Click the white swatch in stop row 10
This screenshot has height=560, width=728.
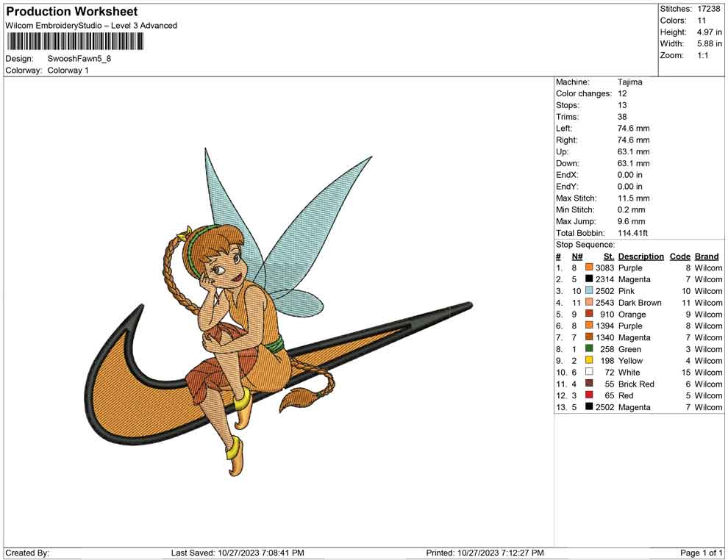pyautogui.click(x=589, y=372)
